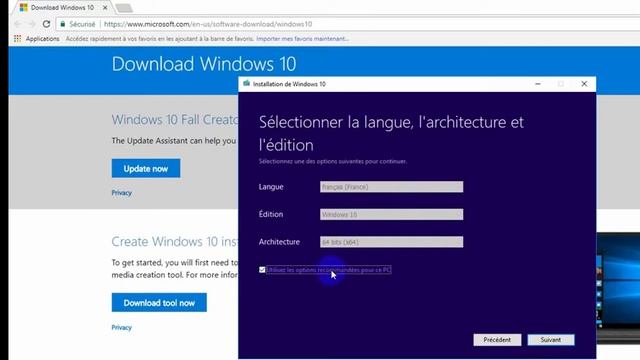
Task: Click the laptop image on the page
Action: [618, 287]
